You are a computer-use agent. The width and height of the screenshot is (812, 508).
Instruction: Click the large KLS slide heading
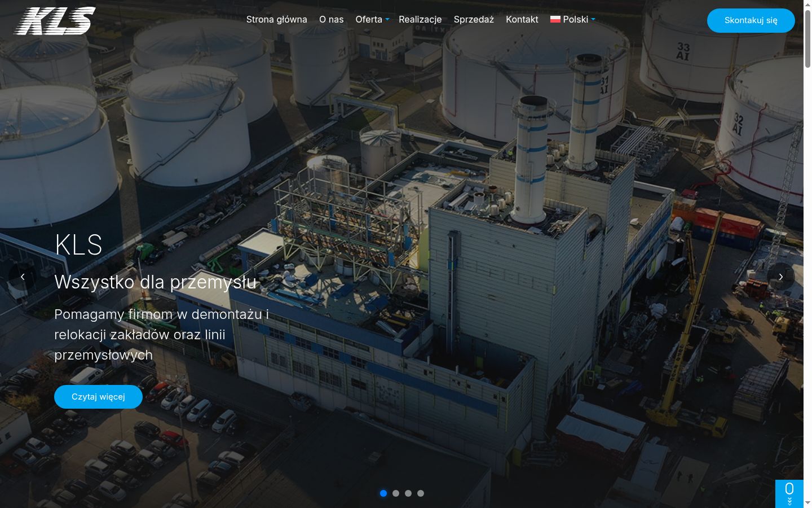click(78, 245)
